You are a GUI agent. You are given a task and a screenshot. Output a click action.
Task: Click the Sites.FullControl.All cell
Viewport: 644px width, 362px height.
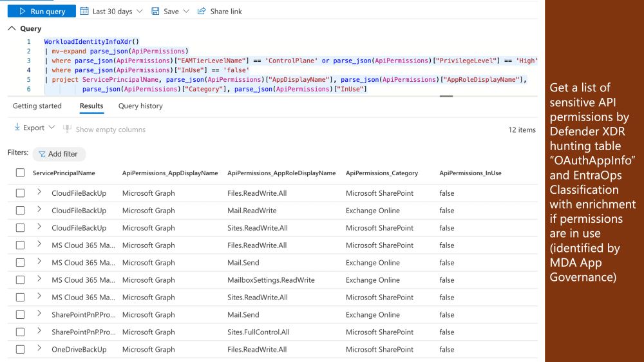coord(258,332)
